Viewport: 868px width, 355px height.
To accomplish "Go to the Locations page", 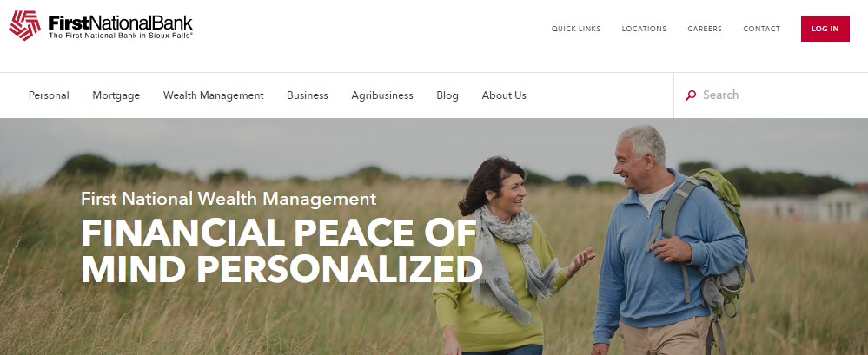I will coord(644,29).
